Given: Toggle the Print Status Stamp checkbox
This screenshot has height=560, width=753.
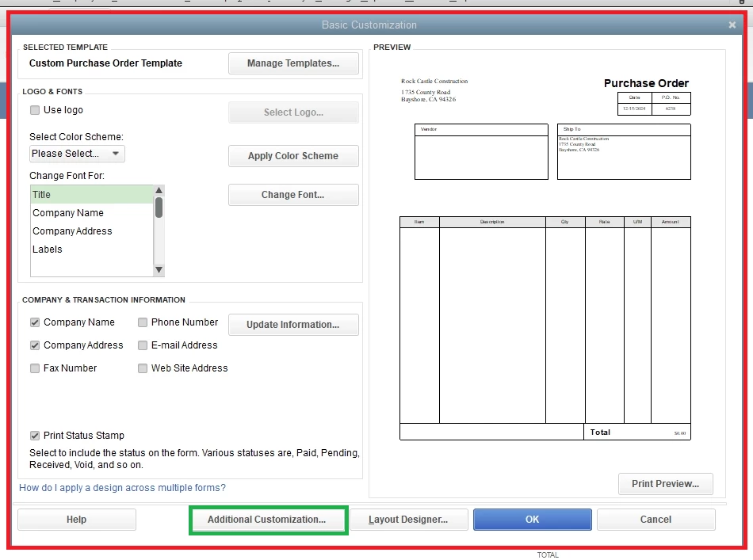Looking at the screenshot, I should click(x=35, y=436).
